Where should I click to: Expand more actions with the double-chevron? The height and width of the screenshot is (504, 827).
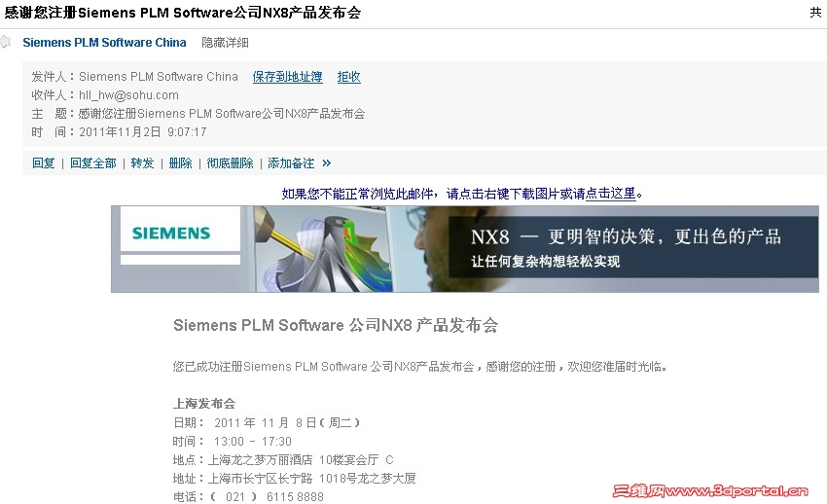tap(327, 163)
